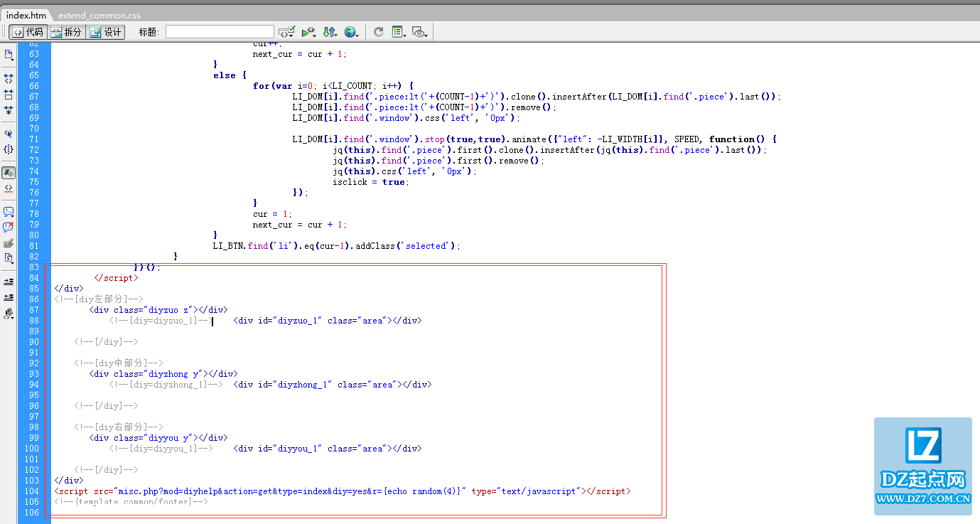Screen dimensions: 980x524
Task: Switch to Split view (拆分)
Action: click(66, 32)
